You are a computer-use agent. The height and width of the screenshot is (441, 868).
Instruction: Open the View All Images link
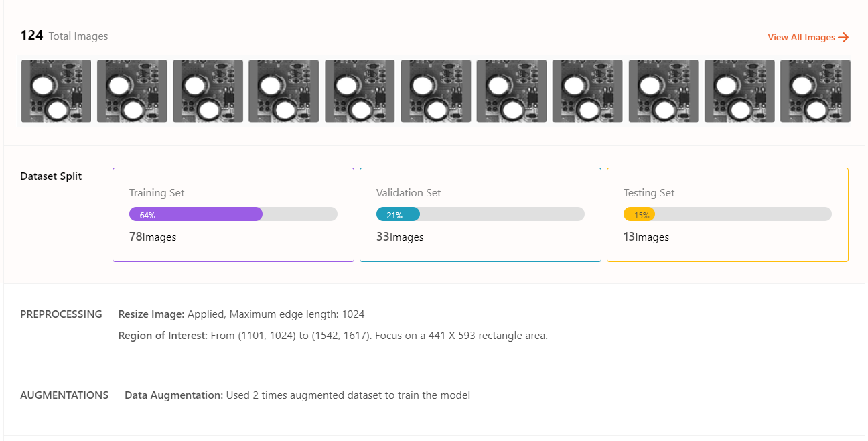(808, 38)
